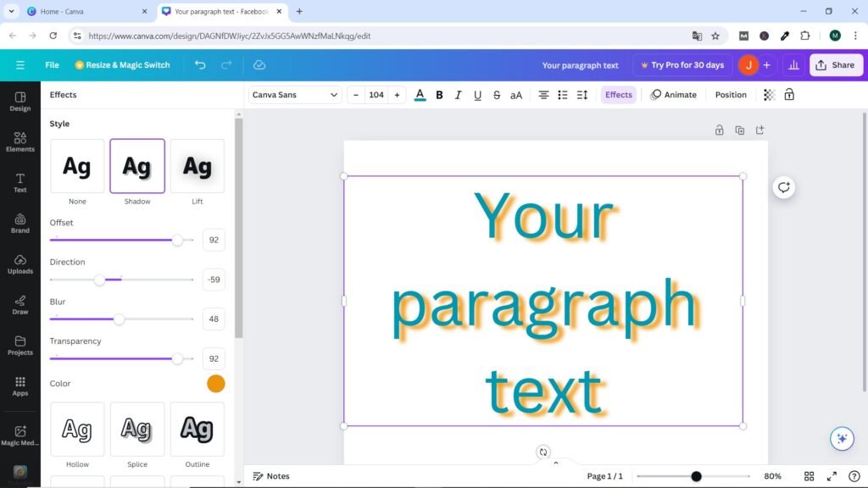Toggle underline on the text
This screenshot has width=868, height=488.
tap(477, 95)
